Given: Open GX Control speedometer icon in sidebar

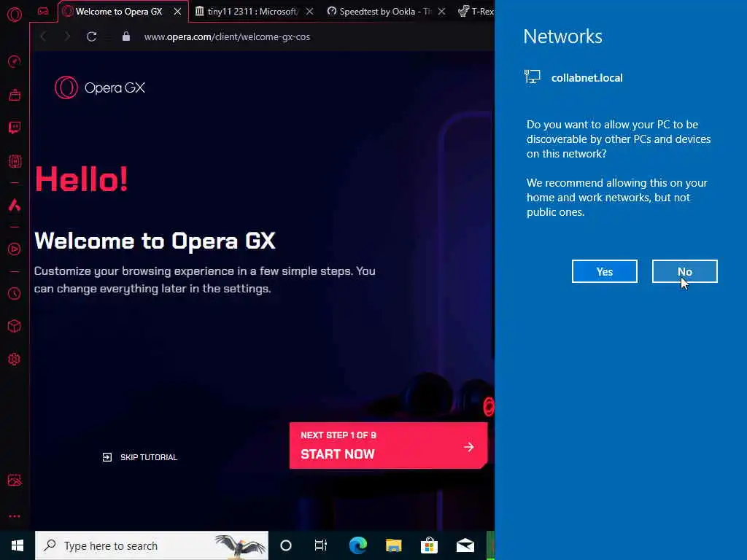Looking at the screenshot, I should click(x=15, y=61).
